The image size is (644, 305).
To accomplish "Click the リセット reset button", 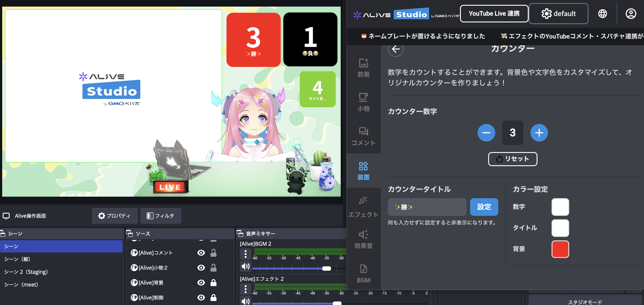I will click(513, 159).
